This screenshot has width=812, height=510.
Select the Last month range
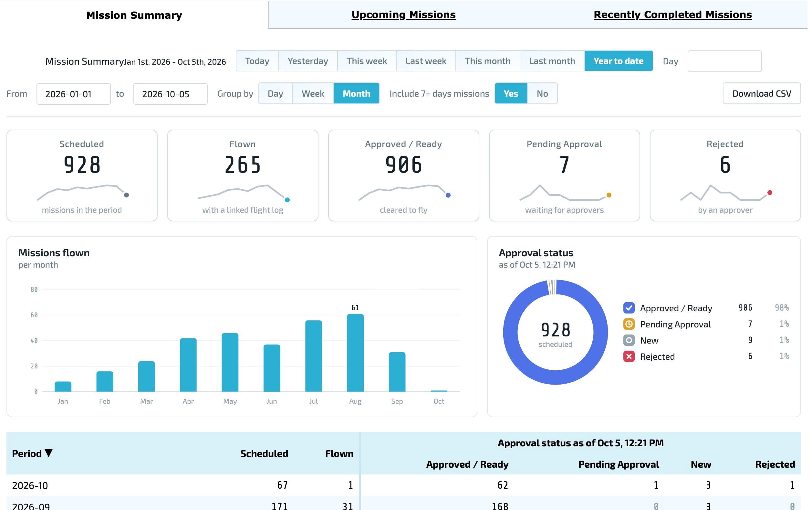coord(552,61)
